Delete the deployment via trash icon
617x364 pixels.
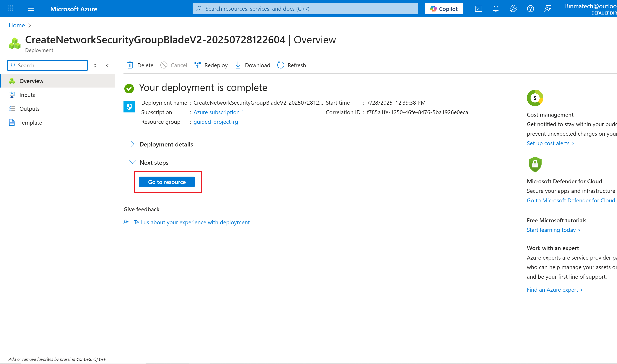pos(130,65)
